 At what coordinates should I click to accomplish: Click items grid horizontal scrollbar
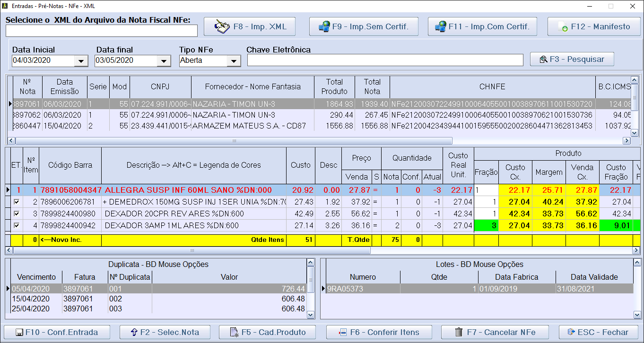tap(192, 250)
